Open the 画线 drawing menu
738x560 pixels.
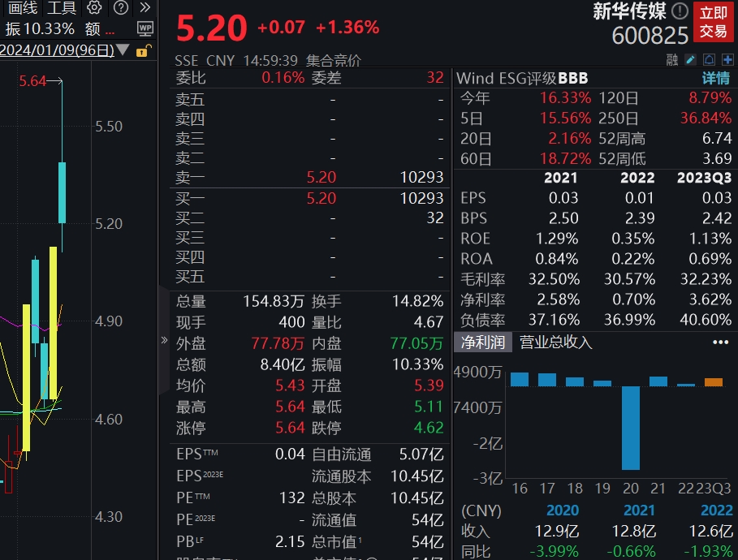[23, 8]
